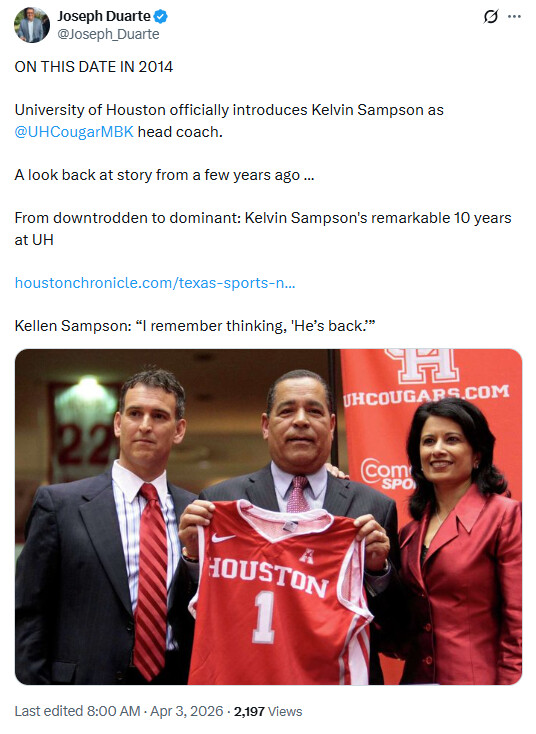The width and height of the screenshot is (536, 734).
Task: Open the @UHCougarMBK mention
Action: tap(74, 132)
